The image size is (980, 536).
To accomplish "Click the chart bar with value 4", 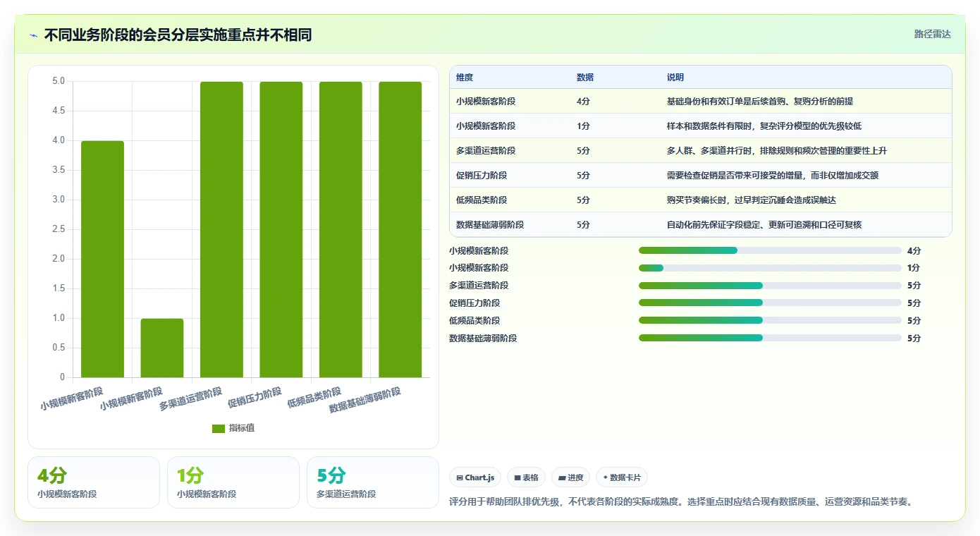I will click(102, 259).
